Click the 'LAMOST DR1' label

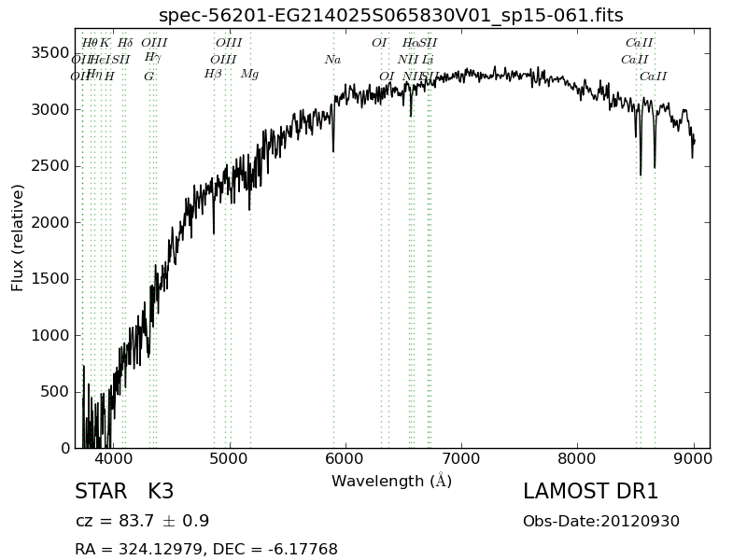pos(590,492)
